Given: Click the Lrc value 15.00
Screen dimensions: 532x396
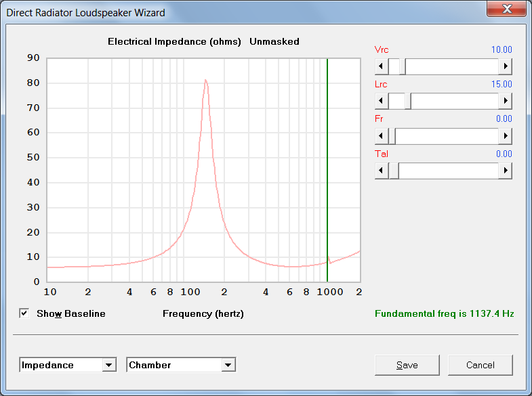Looking at the screenshot, I should [502, 84].
